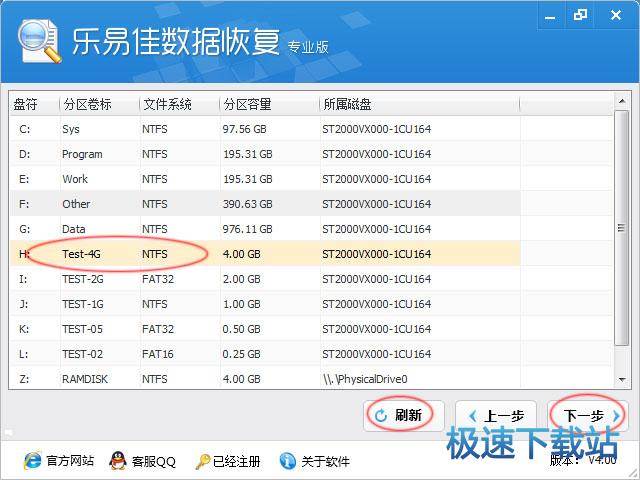The height and width of the screenshot is (480, 640).
Task: Click the 976.11 GB capacity cell
Action: coord(247,229)
